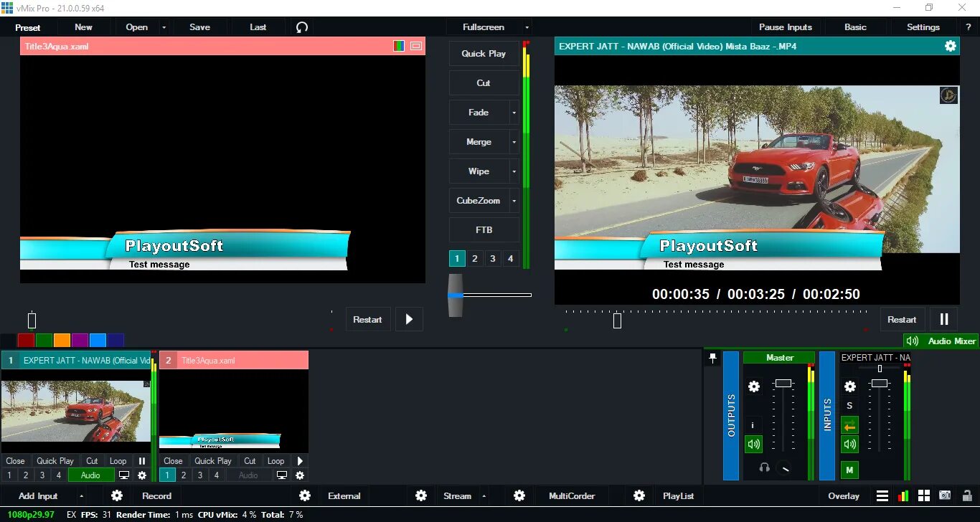Expand the Add Input arrow

[x=81, y=495]
